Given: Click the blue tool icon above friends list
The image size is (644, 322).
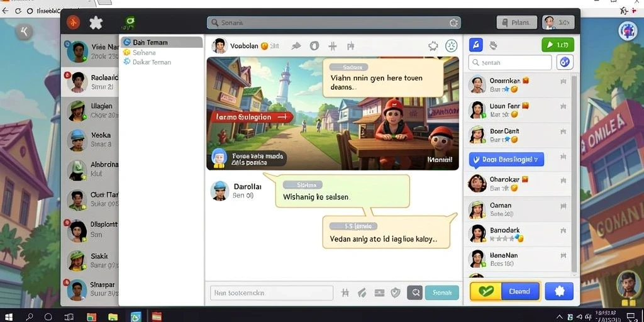Looking at the screenshot, I should (475, 45).
